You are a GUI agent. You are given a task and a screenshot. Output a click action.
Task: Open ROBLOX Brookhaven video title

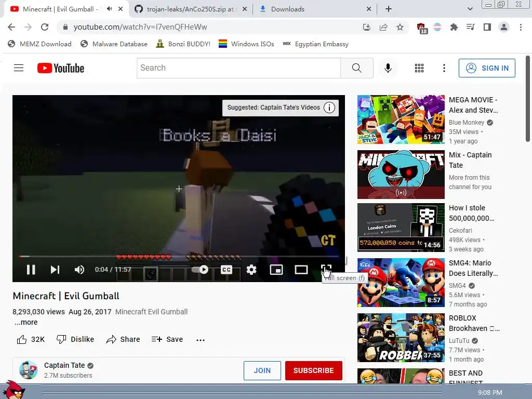click(474, 323)
